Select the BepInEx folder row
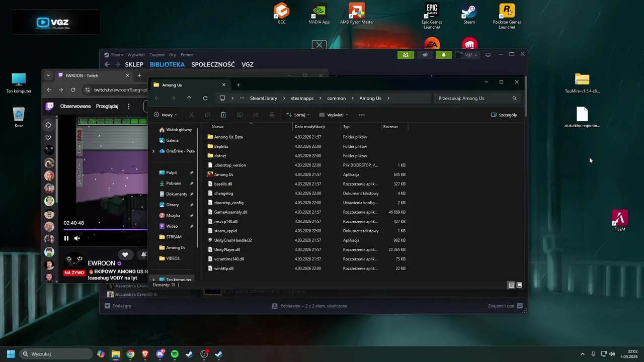Screen dimensions: 644x362 point(307,146)
